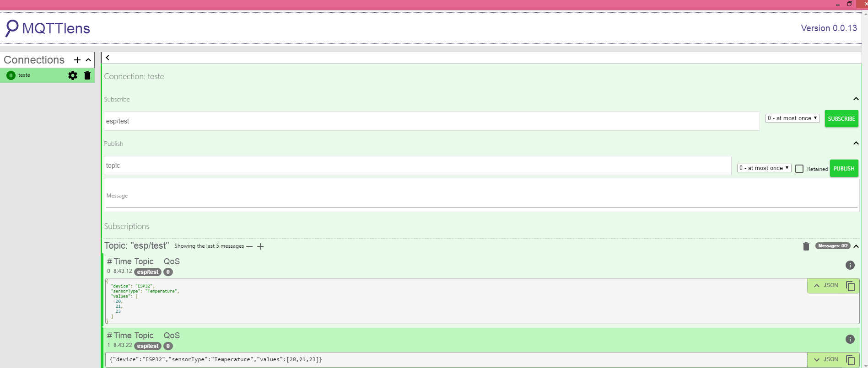Viewport: 868px width, 368px height.
Task: Expand JSON view of message 1
Action: pyautogui.click(x=826, y=359)
